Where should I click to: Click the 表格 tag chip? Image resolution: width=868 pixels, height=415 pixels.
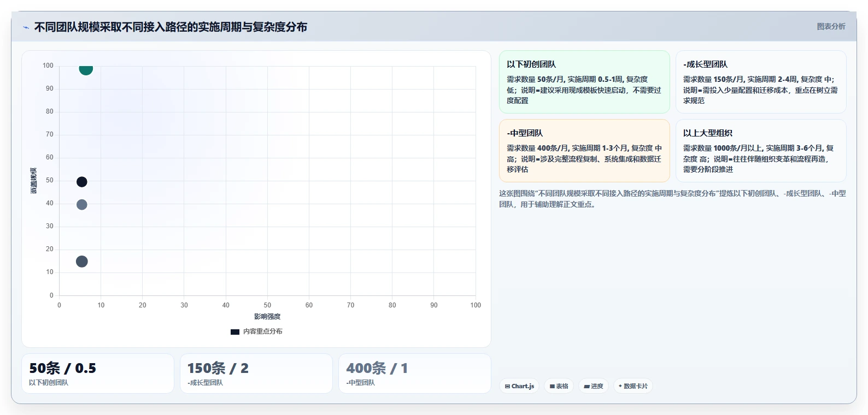click(559, 386)
